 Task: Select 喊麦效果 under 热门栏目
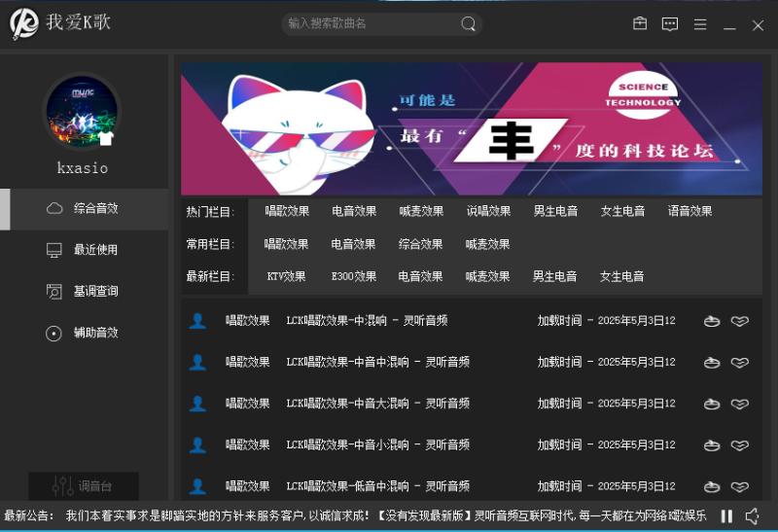click(421, 211)
